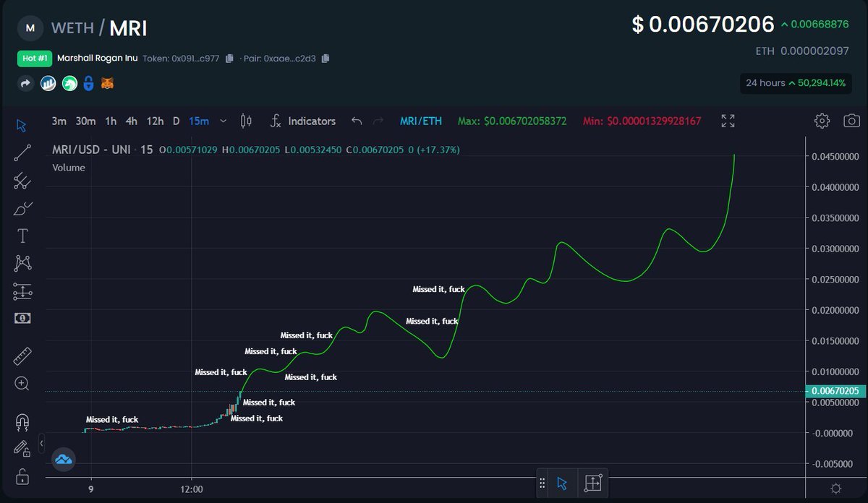
Task: Open the ruler measure tool
Action: coord(22,356)
